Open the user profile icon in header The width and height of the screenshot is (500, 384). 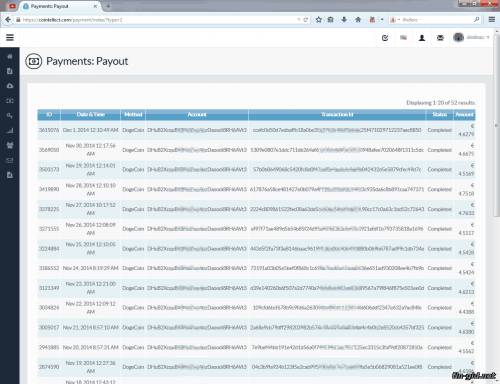coord(422,38)
